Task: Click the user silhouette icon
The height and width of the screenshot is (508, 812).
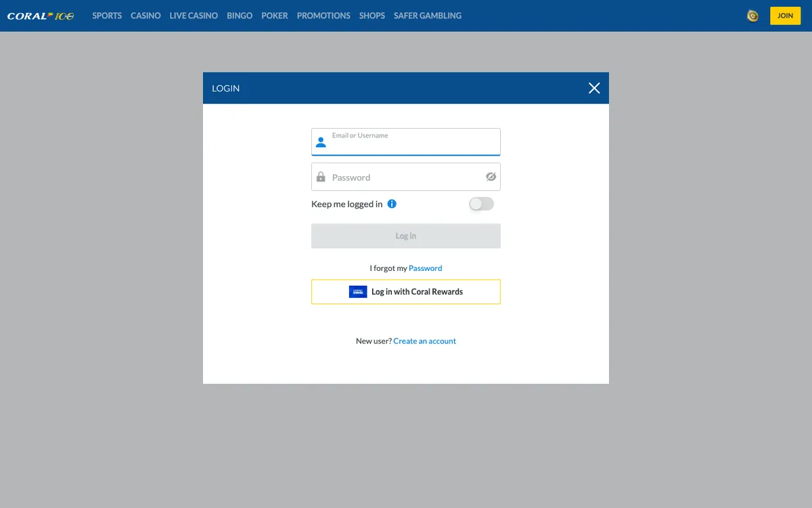Action: (321, 142)
